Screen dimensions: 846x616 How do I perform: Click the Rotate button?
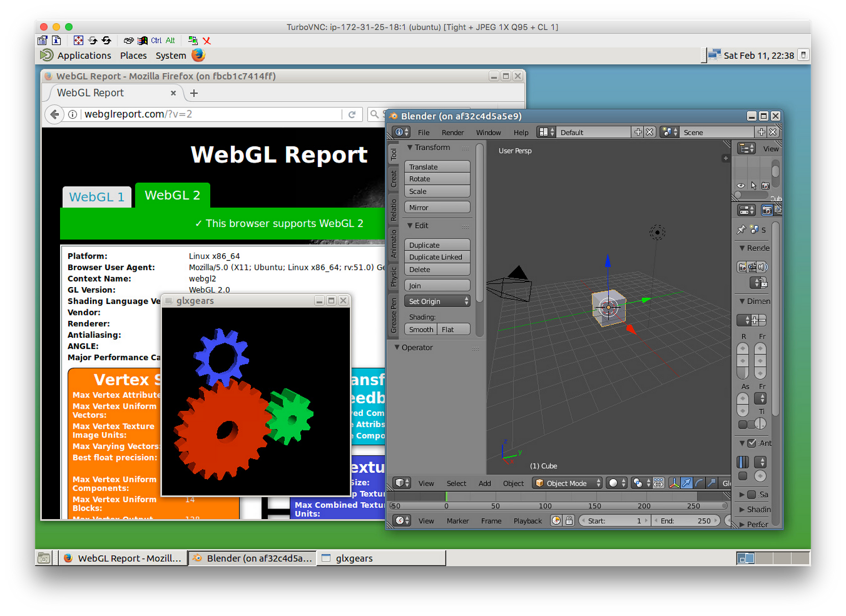tap(437, 179)
